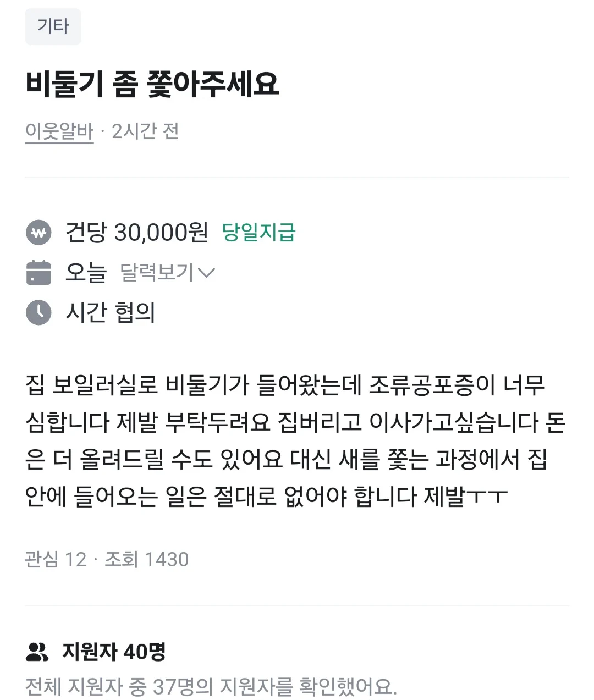Click the 37명 applicants confirmed status text
Viewport: 594px width, 700px height.
pyautogui.click(x=211, y=686)
